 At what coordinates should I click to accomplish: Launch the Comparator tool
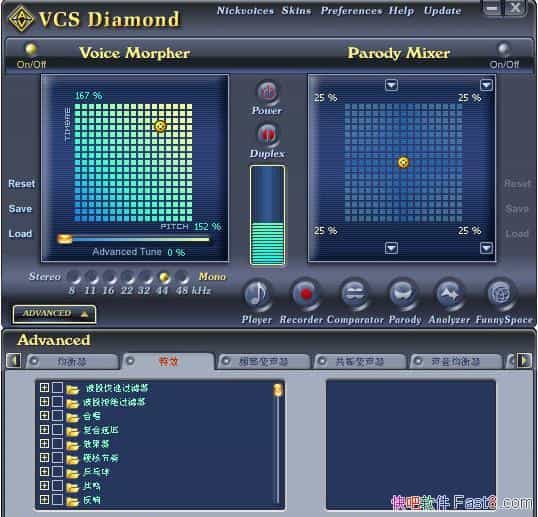(x=354, y=294)
